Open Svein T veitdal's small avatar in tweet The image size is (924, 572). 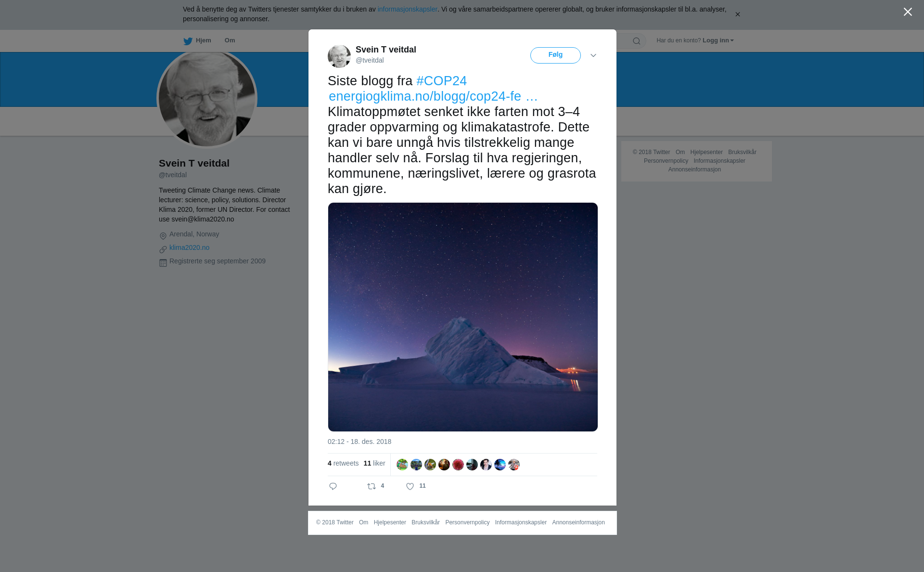339,56
